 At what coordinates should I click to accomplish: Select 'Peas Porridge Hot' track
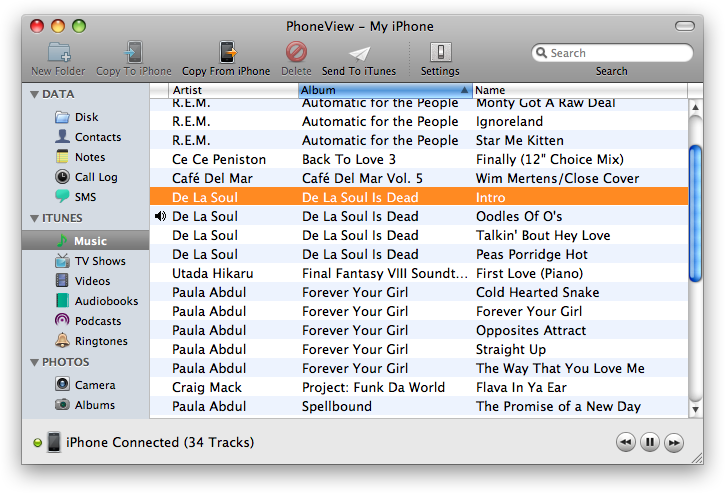click(x=419, y=254)
